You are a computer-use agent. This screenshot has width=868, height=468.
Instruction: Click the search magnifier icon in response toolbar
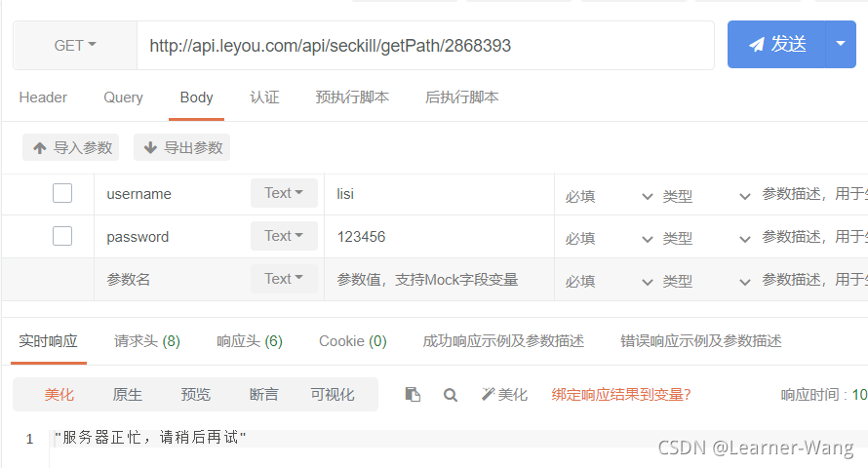[x=450, y=395]
